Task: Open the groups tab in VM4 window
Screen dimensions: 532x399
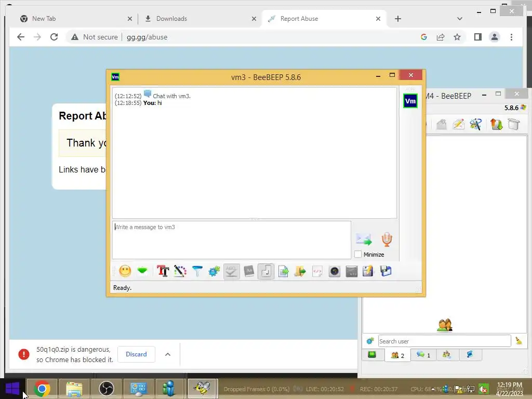Action: click(x=446, y=354)
